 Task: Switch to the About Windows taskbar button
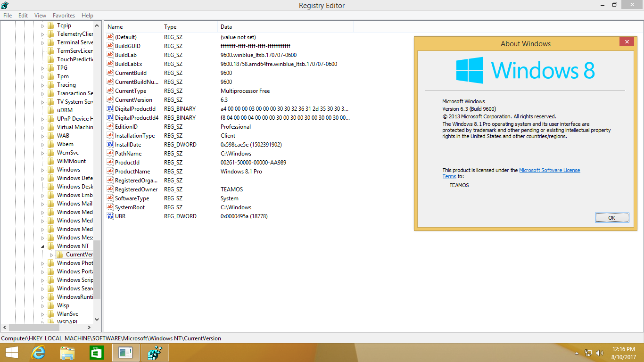125,353
